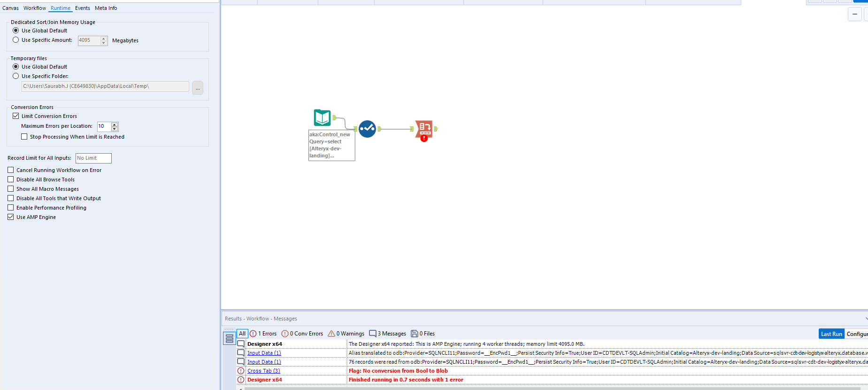Click the temp folder path field
This screenshot has width=868, height=390.
pyautogui.click(x=105, y=86)
